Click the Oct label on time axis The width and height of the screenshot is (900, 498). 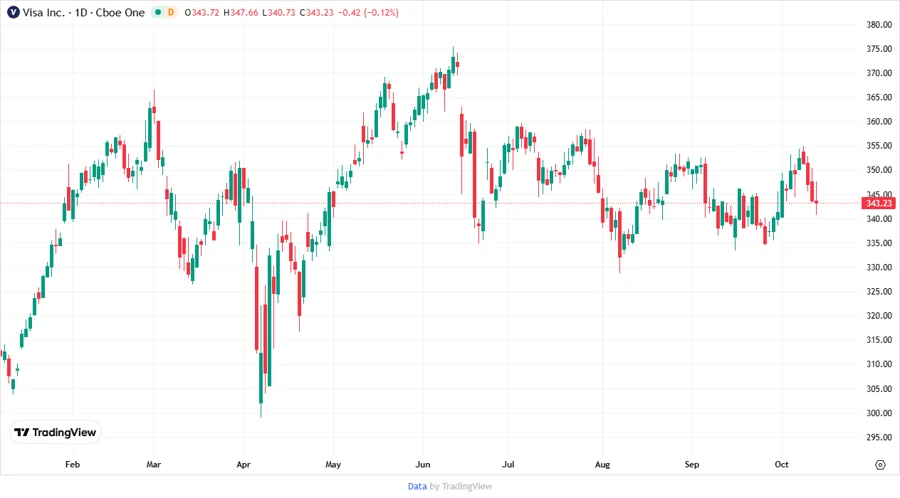(x=782, y=465)
